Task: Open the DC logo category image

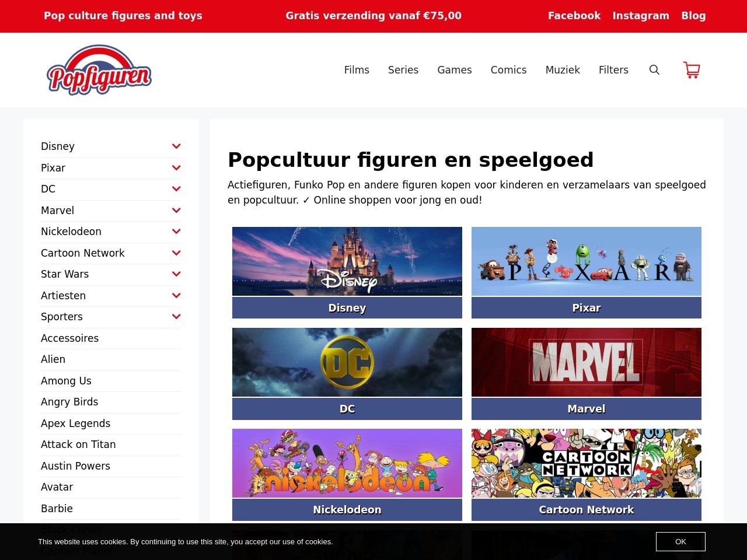Action: tap(347, 362)
